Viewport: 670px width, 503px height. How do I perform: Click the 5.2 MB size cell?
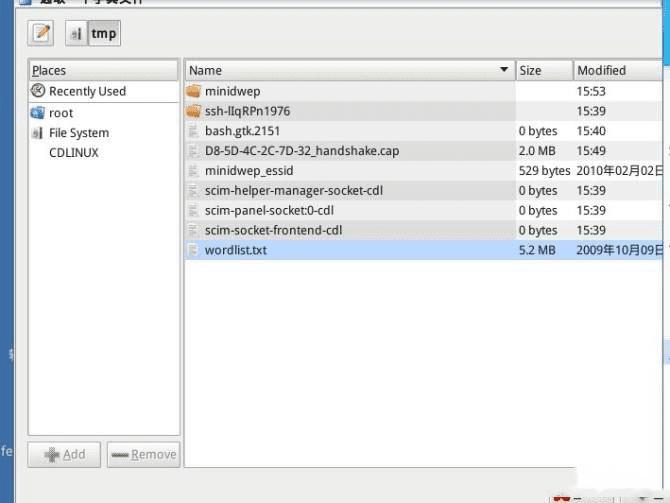537,250
